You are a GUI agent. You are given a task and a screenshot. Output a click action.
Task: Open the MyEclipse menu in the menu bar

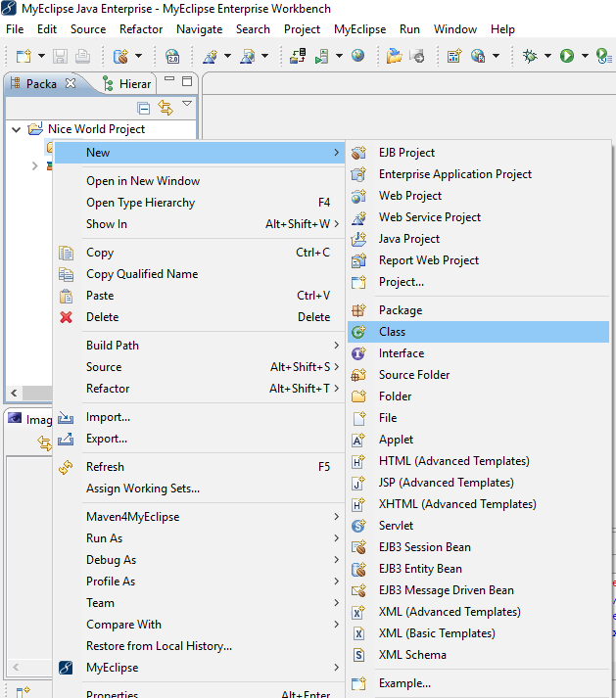click(x=359, y=29)
